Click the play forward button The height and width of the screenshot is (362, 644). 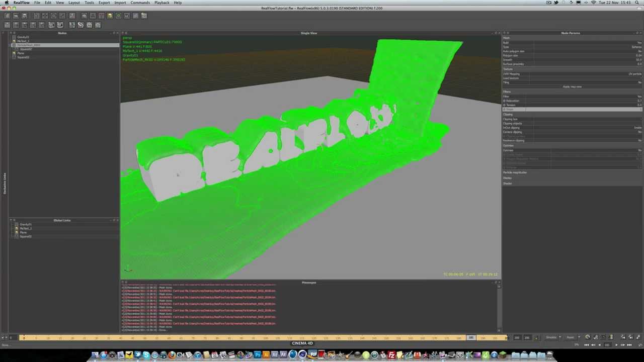(x=616, y=345)
